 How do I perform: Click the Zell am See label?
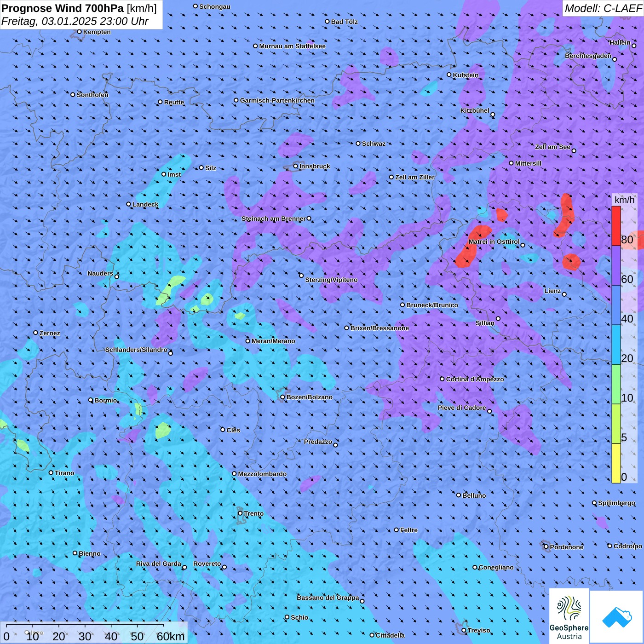552,147
